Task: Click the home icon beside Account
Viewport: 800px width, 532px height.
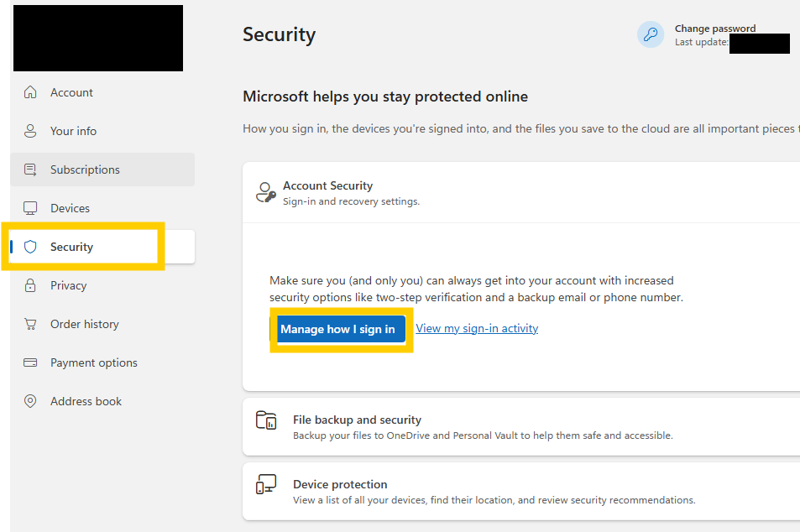Action: point(31,92)
